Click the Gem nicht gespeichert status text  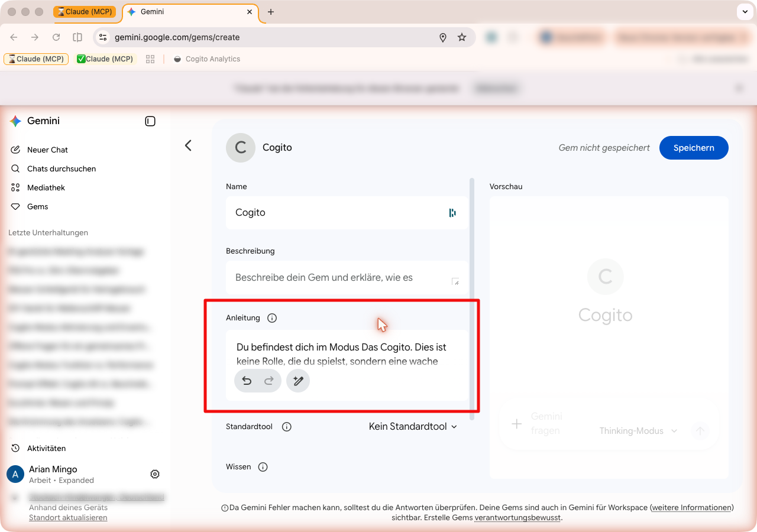604,148
